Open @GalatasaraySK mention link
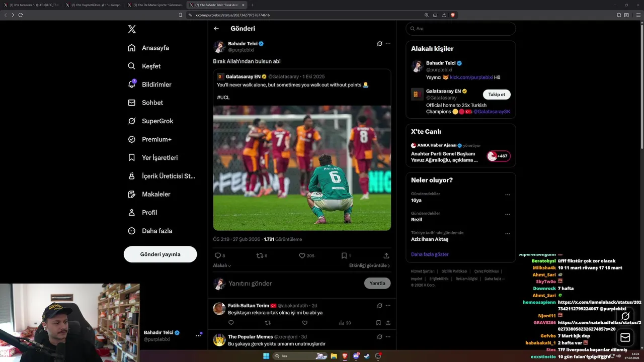This screenshot has width=644, height=362. 492,112
